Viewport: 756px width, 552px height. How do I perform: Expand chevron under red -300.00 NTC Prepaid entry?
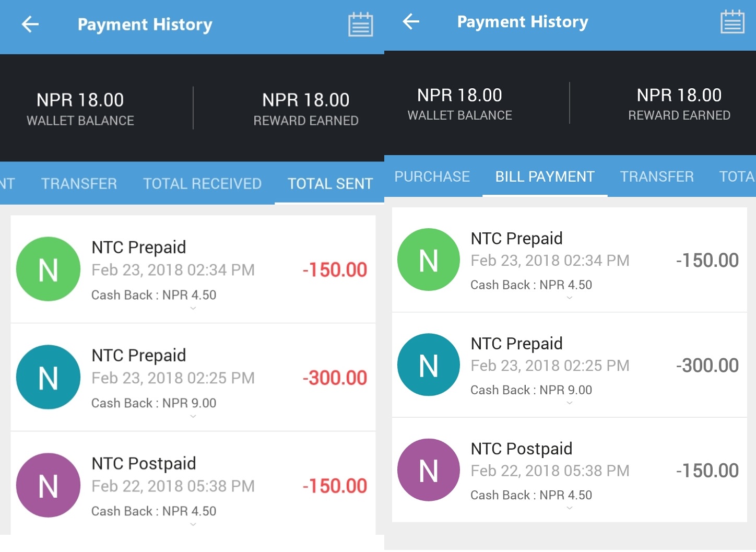[x=193, y=416]
